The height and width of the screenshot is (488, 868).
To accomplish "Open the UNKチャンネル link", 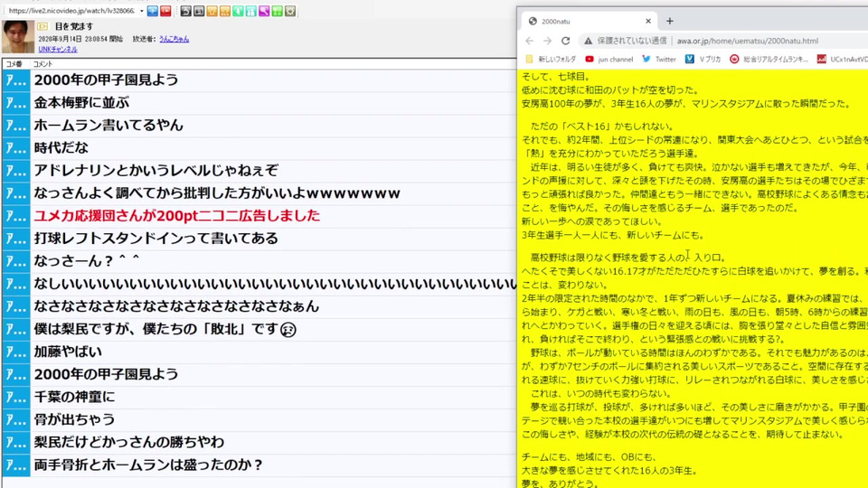I will tap(58, 49).
